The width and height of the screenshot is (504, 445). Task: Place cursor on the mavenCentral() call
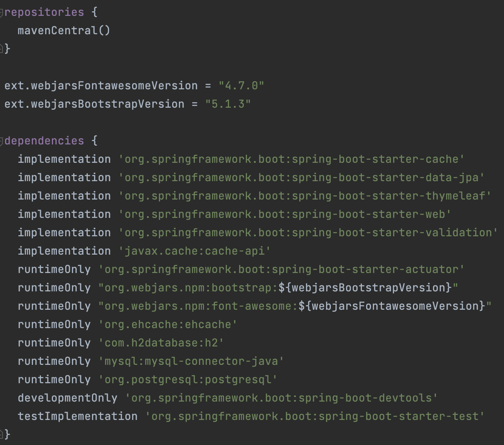[63, 30]
